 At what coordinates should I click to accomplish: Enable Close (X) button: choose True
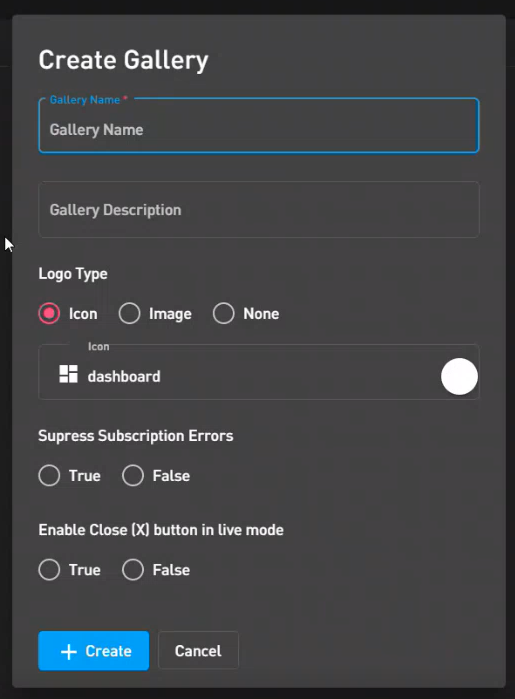pos(49,569)
